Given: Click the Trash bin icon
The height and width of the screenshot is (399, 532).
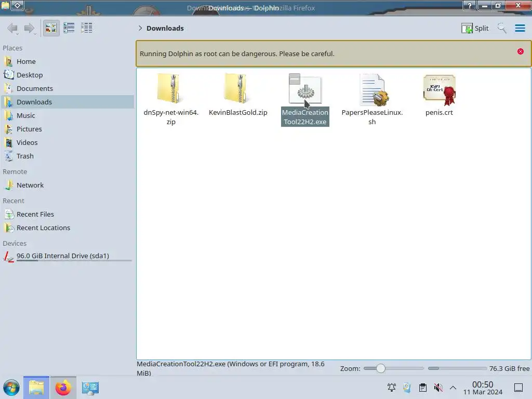Looking at the screenshot, I should [9, 156].
